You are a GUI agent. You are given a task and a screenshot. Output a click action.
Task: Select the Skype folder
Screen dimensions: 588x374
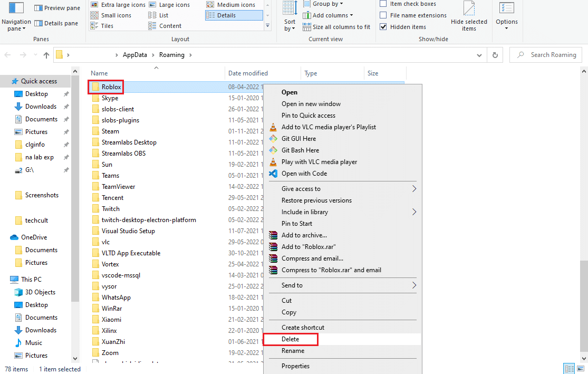pyautogui.click(x=110, y=98)
